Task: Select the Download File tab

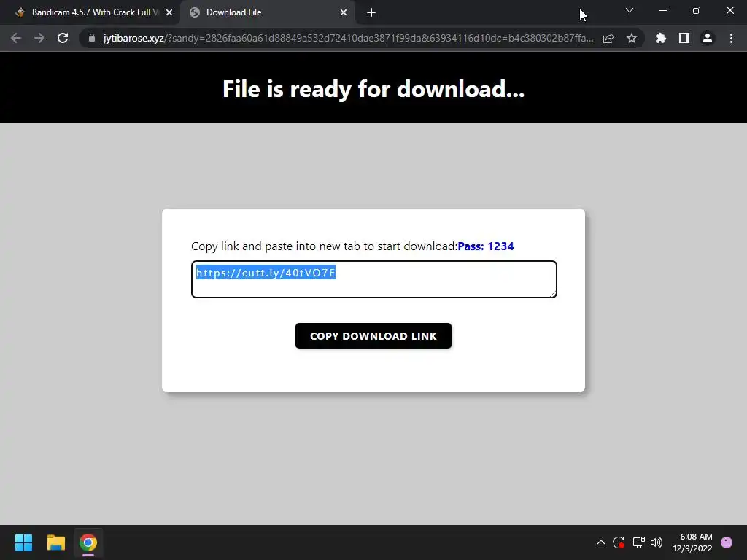Action: [x=268, y=13]
